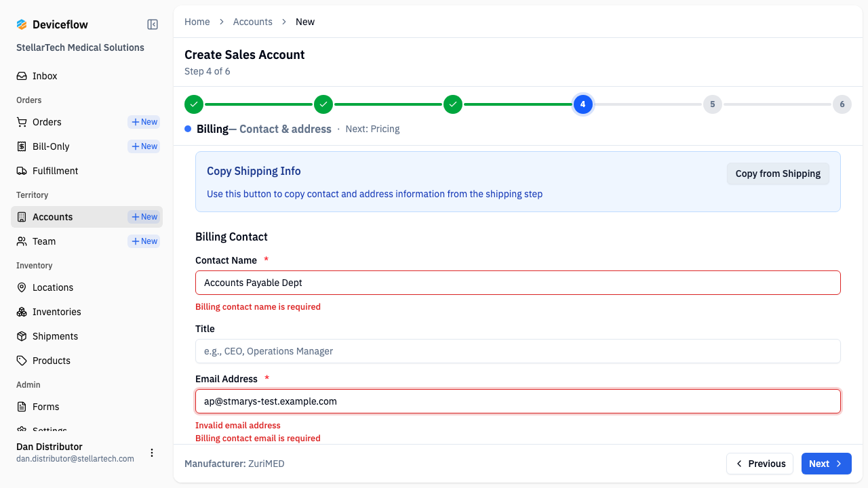Jump to step 6 circle
The image size is (868, 488).
[x=842, y=104]
